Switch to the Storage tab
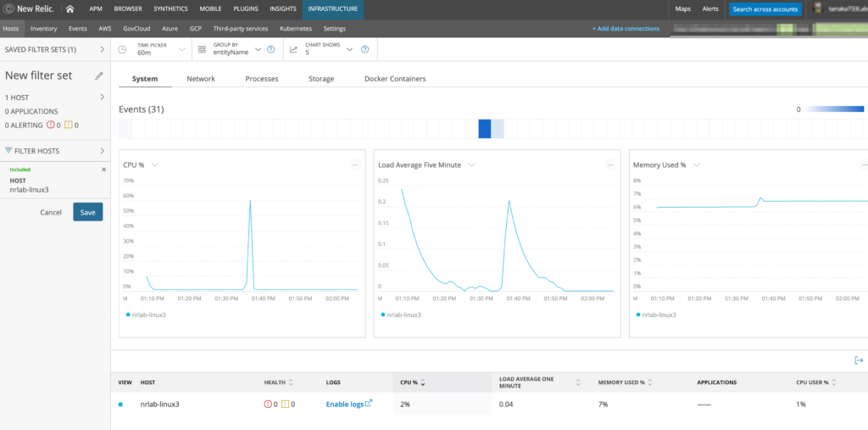 pyautogui.click(x=321, y=79)
